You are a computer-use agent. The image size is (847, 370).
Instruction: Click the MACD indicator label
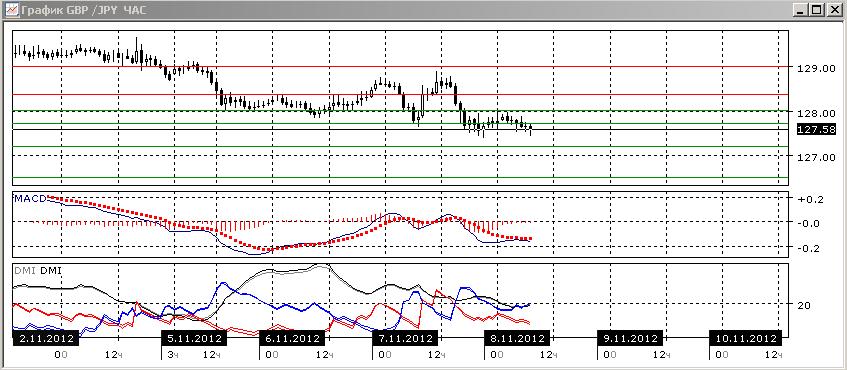(30, 199)
